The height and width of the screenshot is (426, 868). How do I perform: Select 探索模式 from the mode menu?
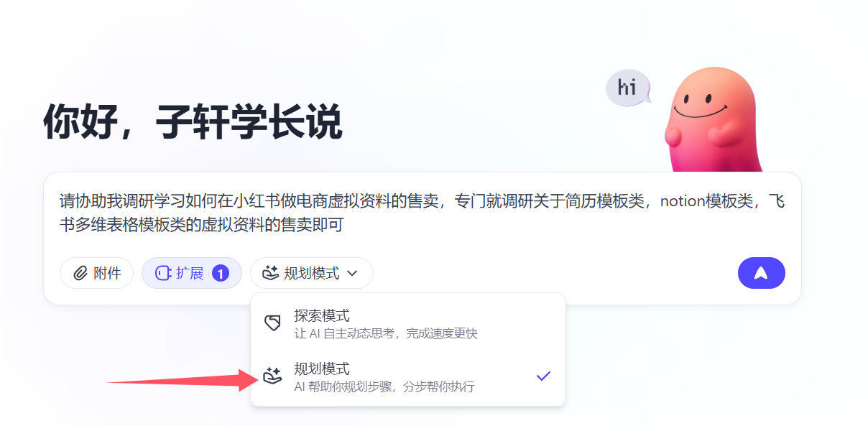pos(322,315)
